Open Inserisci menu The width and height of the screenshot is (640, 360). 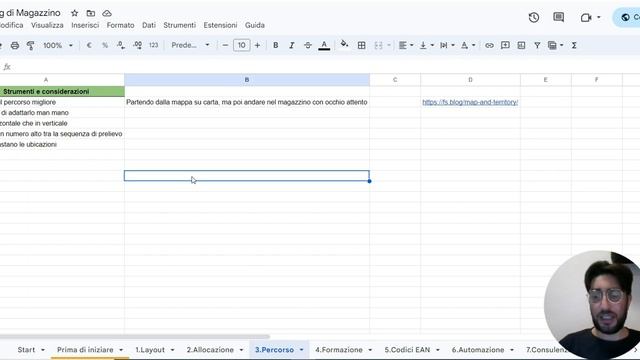click(x=85, y=25)
